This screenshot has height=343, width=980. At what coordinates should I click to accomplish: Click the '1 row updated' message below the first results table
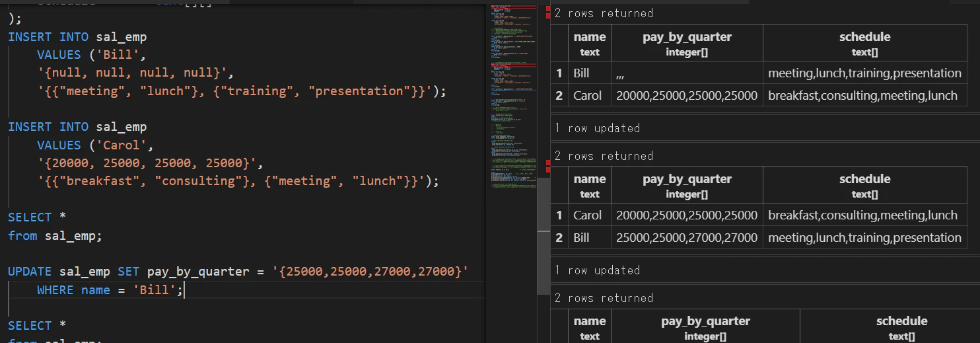click(597, 128)
